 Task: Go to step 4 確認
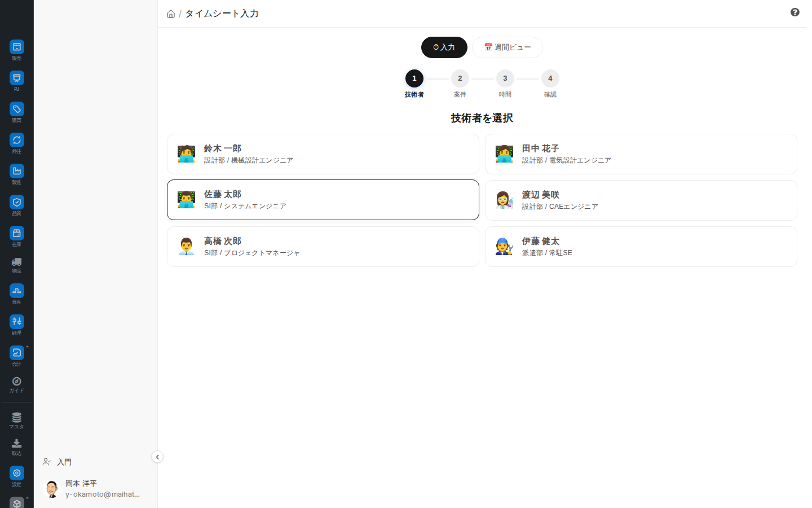tap(550, 78)
